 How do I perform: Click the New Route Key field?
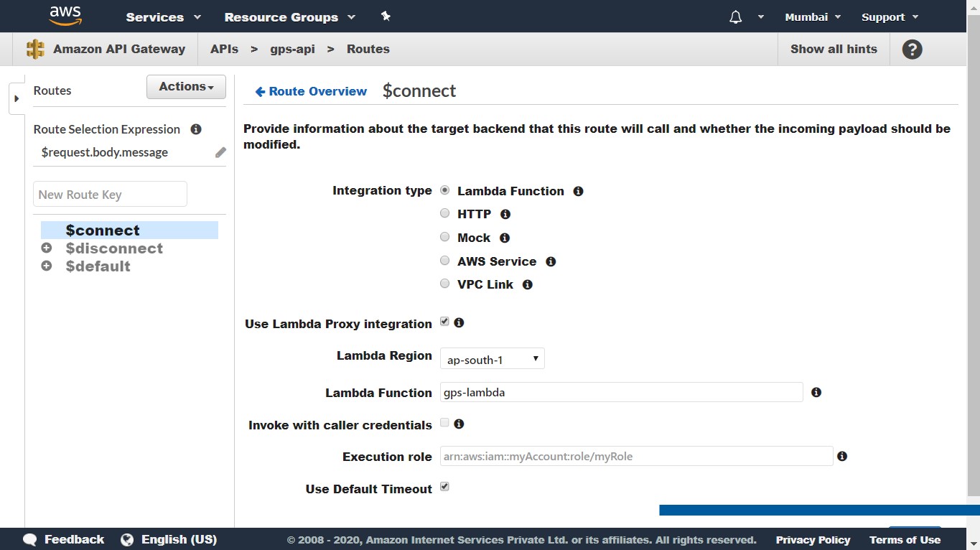(110, 194)
